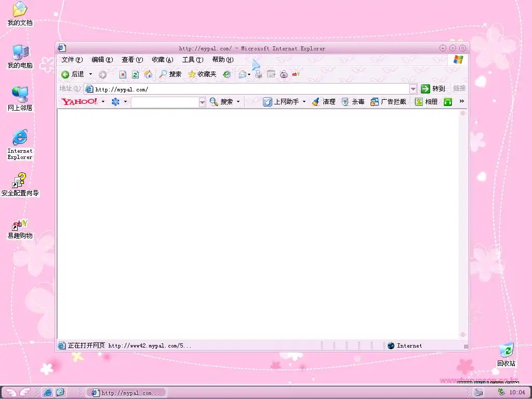The image size is (532, 399).
Task: Open the Photo Album (相册) button
Action: pos(426,101)
